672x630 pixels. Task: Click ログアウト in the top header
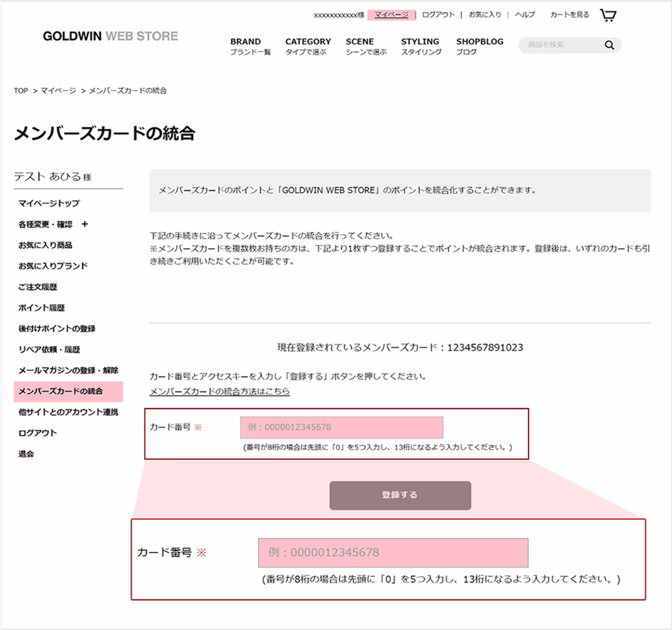(438, 15)
